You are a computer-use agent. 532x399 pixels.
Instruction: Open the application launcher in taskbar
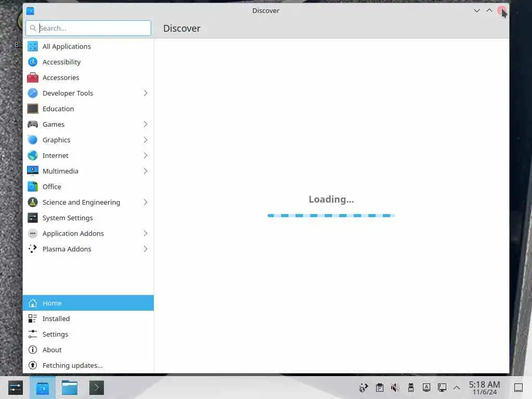pos(16,388)
